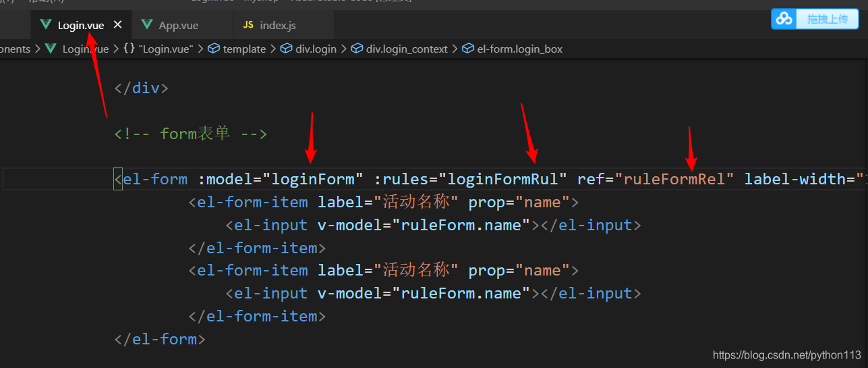Click the Vue icon in the breadcrumb bar
This screenshot has height=368, width=868.
tap(51, 49)
